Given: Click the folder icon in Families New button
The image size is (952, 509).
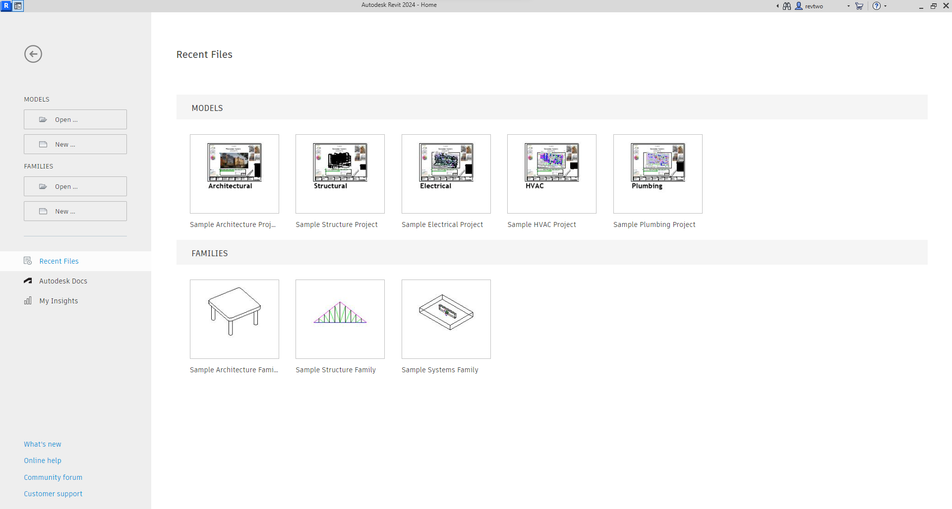Looking at the screenshot, I should 43,211.
